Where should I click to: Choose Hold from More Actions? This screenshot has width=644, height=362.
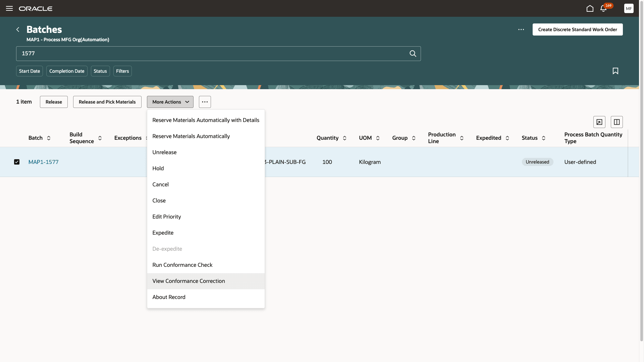click(x=206, y=169)
